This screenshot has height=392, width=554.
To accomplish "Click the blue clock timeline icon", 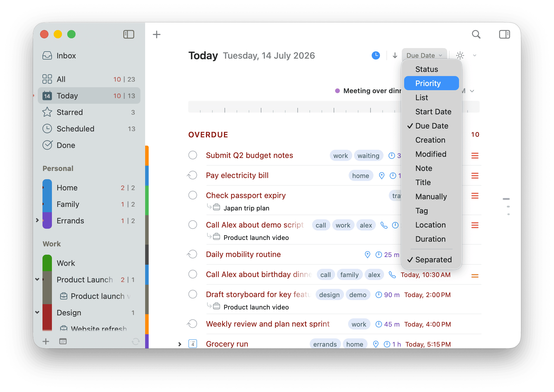I will point(376,55).
